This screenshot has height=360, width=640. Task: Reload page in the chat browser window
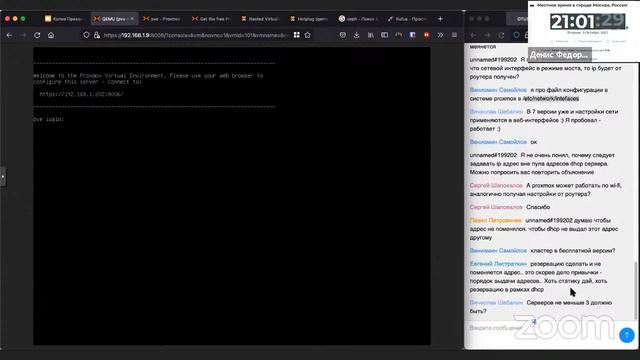point(501,36)
